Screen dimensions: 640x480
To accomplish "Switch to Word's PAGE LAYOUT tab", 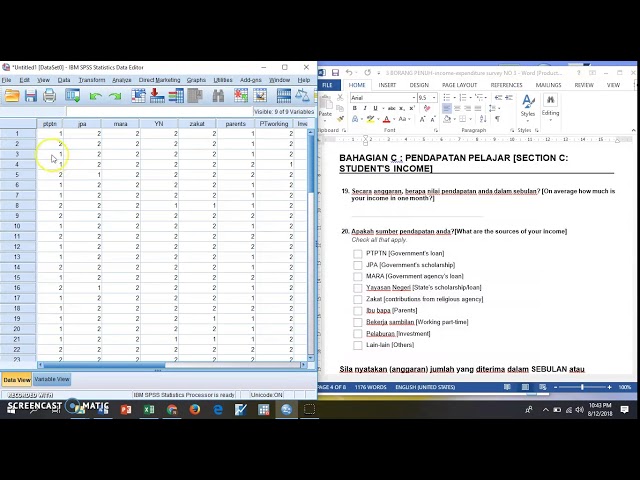I will point(459,85).
